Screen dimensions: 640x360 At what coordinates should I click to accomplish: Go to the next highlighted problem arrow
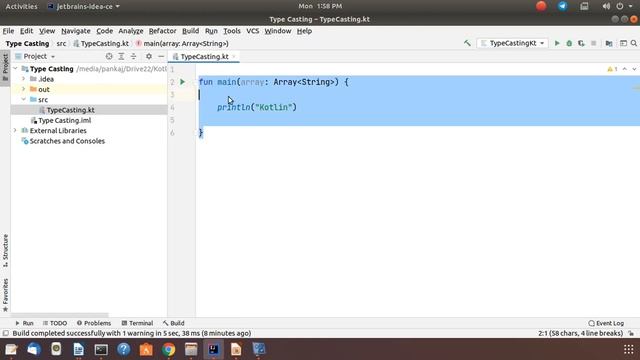(x=634, y=69)
